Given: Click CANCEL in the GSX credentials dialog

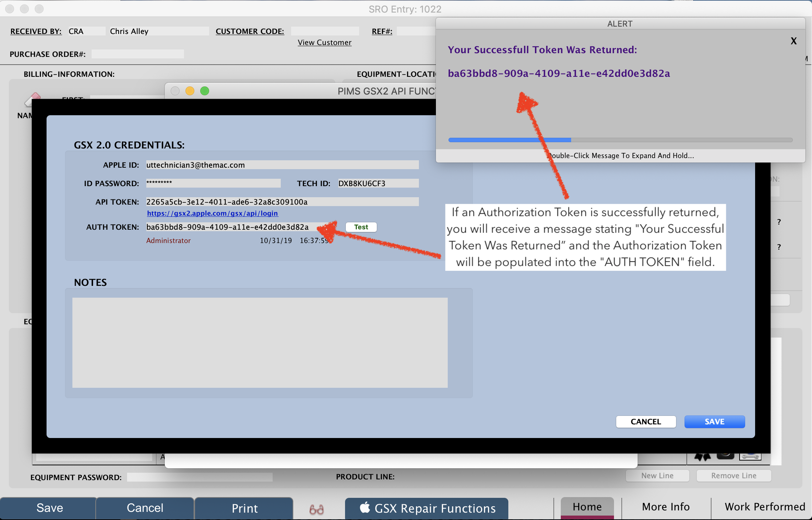Looking at the screenshot, I should coord(645,422).
